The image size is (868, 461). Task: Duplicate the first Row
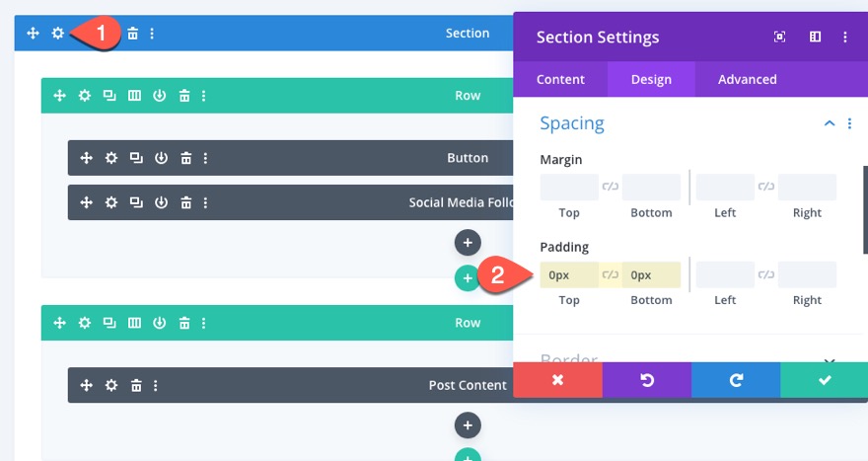click(109, 96)
